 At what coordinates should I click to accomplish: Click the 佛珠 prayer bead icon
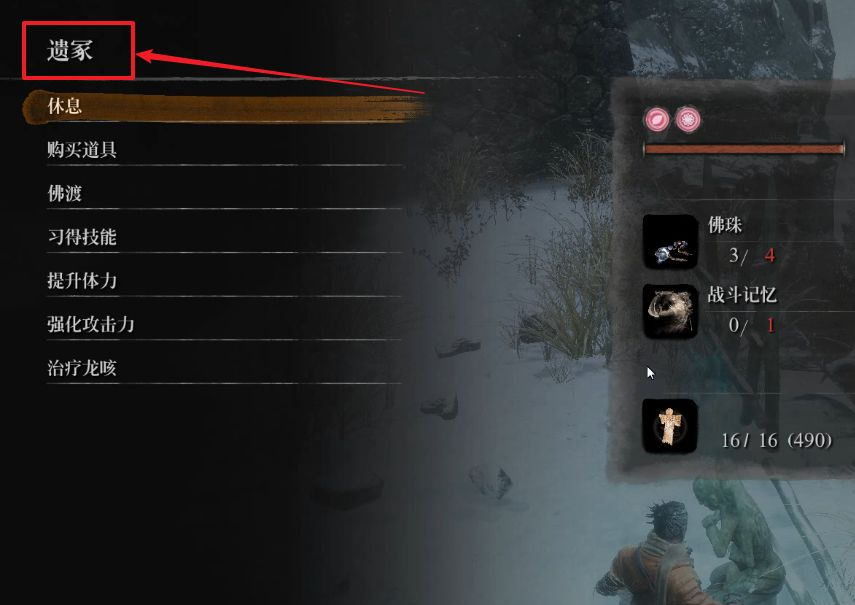(x=670, y=241)
